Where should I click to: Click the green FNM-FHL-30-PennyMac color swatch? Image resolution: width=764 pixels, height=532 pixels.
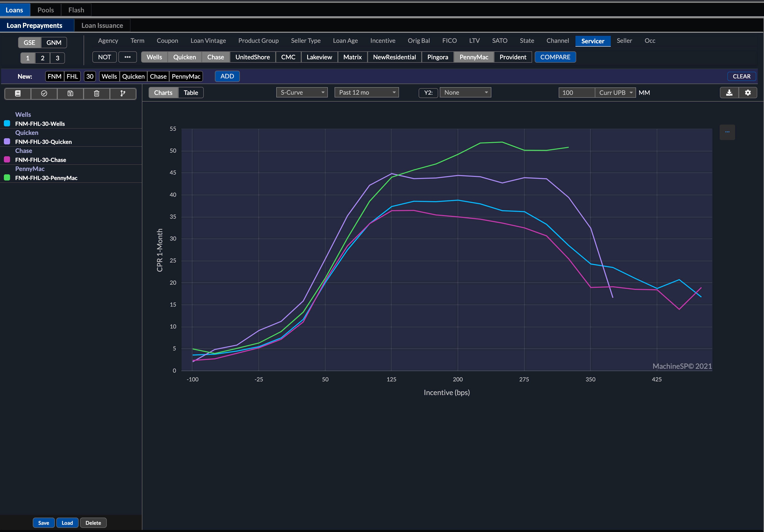point(7,178)
